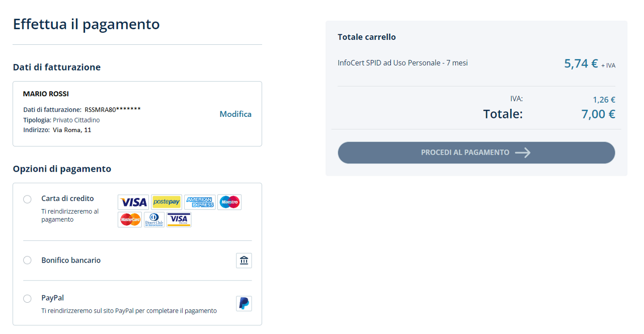Click the Modifica link in billing data

pos(235,114)
